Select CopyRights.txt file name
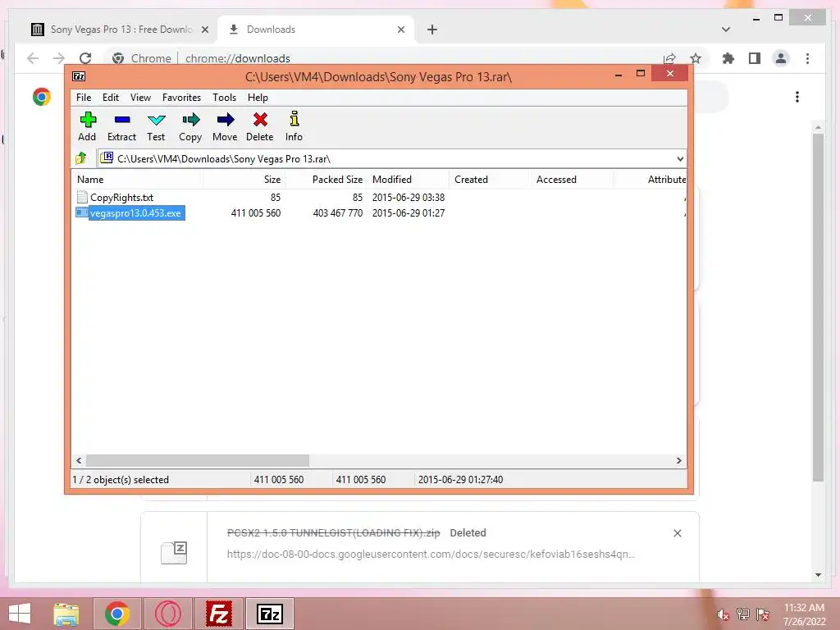The height and width of the screenshot is (630, 840). tap(121, 198)
